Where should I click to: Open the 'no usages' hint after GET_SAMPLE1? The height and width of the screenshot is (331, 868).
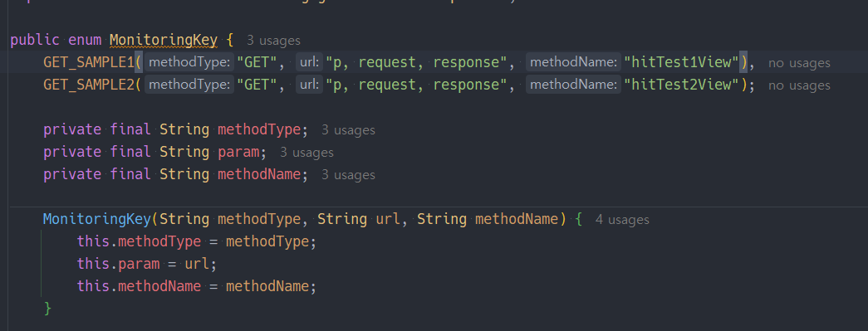point(799,63)
